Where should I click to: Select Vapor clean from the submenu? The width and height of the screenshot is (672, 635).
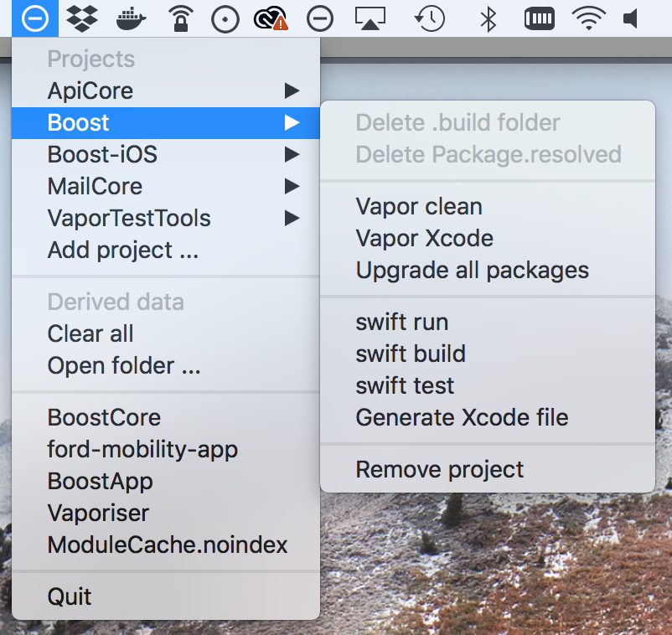pyautogui.click(x=419, y=206)
